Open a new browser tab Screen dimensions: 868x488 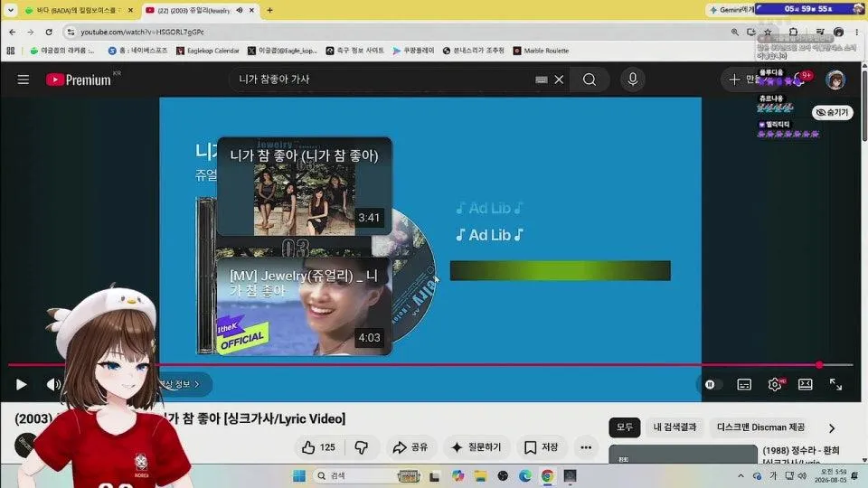[269, 10]
